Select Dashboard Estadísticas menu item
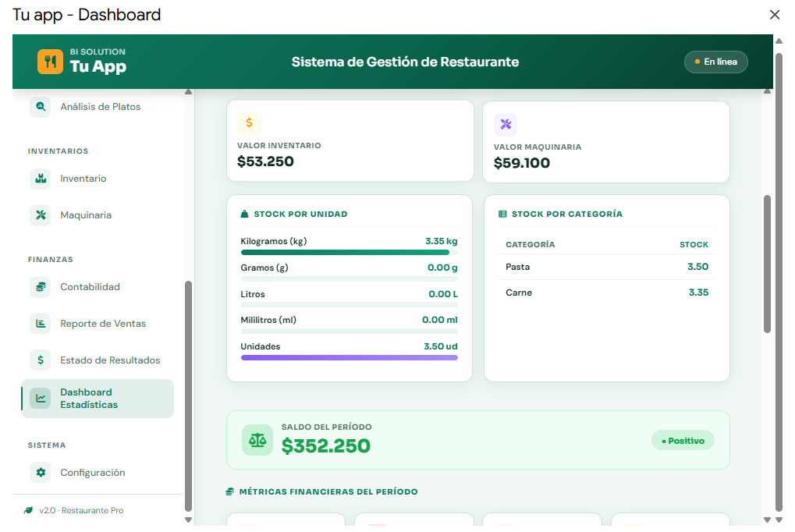This screenshot has height=532, width=795. click(x=98, y=399)
